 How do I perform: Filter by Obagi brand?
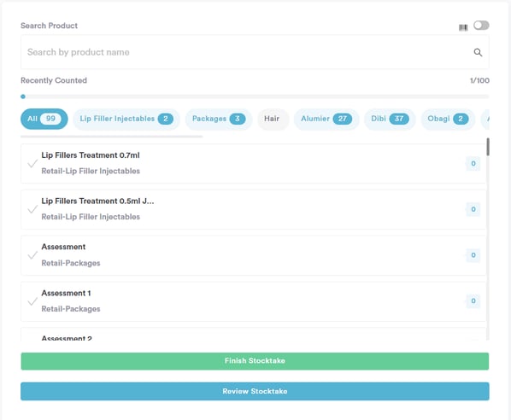(x=448, y=119)
